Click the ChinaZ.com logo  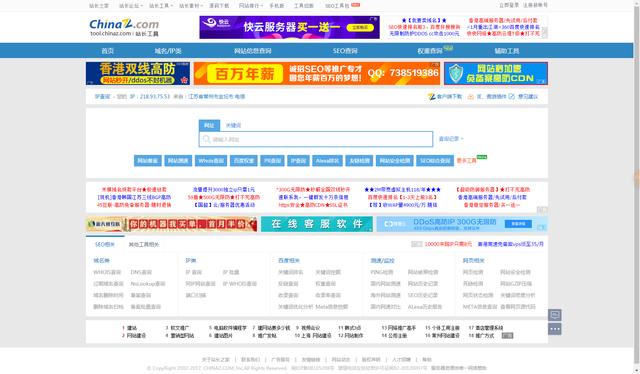(124, 28)
